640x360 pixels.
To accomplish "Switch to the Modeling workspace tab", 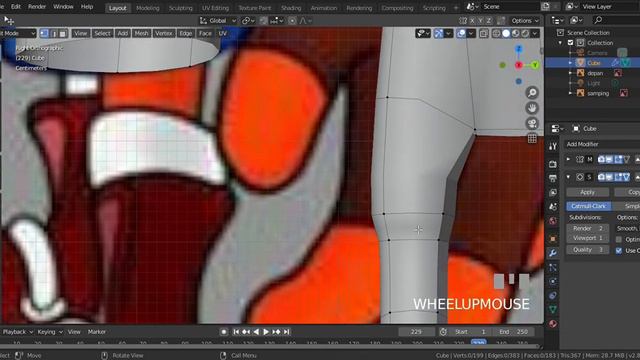I will (148, 8).
